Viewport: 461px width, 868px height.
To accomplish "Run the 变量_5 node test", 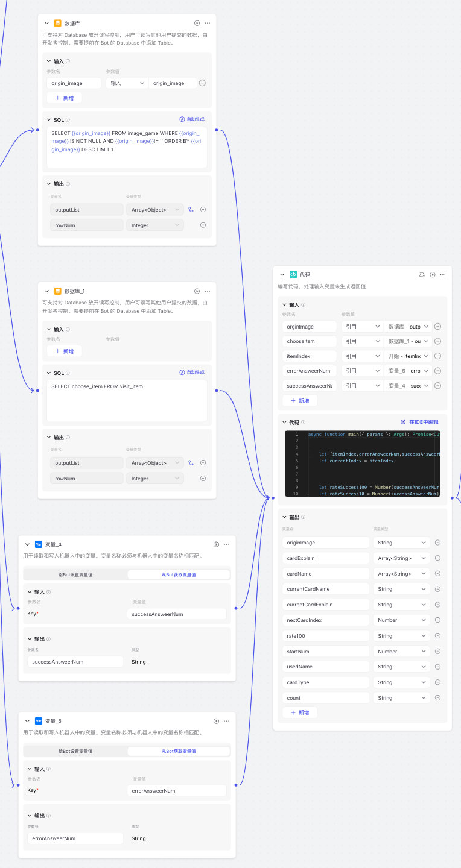I will click(x=216, y=720).
